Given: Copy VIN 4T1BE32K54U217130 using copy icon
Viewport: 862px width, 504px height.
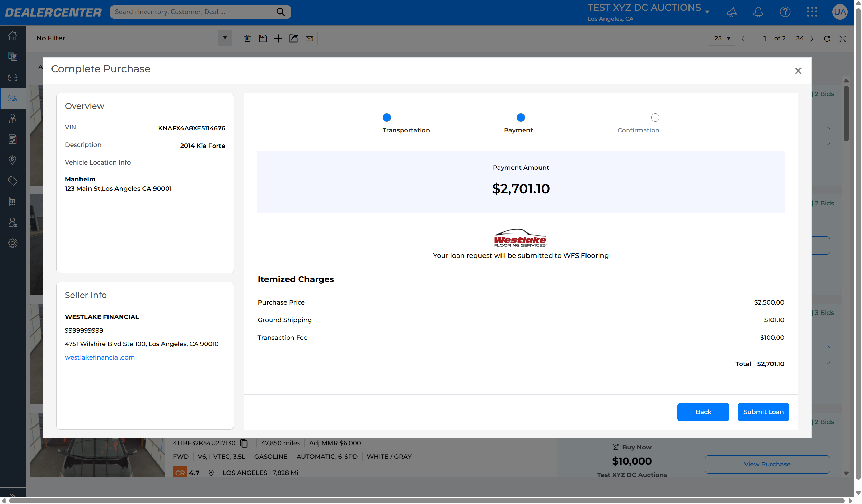Looking at the screenshot, I should coord(244,443).
